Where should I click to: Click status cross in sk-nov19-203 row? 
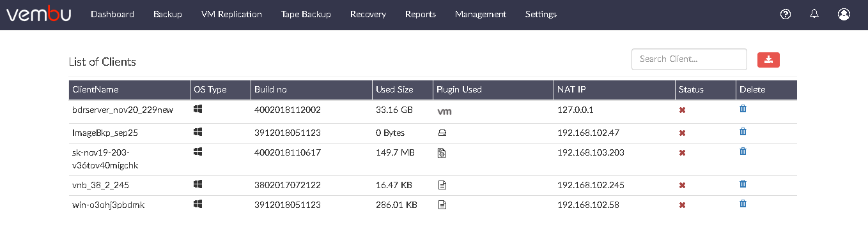[x=682, y=153]
